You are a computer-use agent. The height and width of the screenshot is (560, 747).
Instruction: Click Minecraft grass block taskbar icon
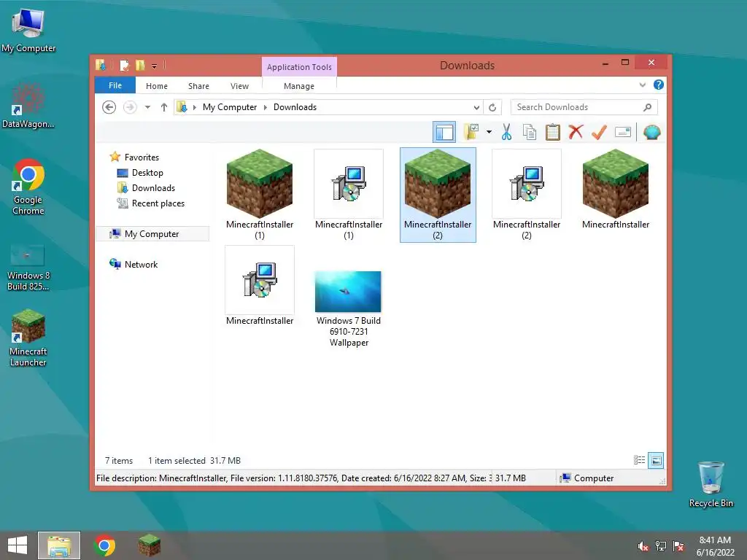pos(150,545)
